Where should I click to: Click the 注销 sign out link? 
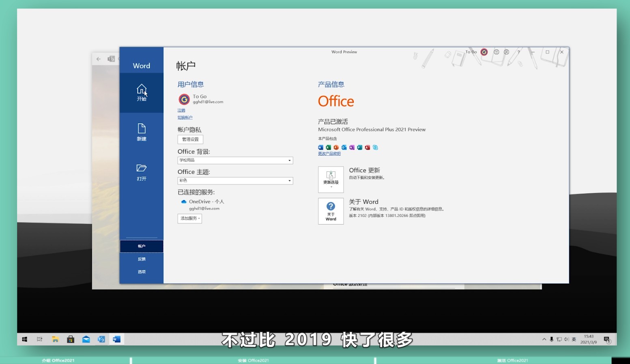coord(181,110)
